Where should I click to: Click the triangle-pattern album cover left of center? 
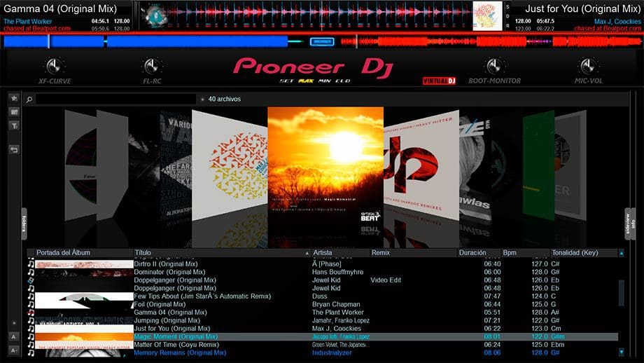coord(230,165)
